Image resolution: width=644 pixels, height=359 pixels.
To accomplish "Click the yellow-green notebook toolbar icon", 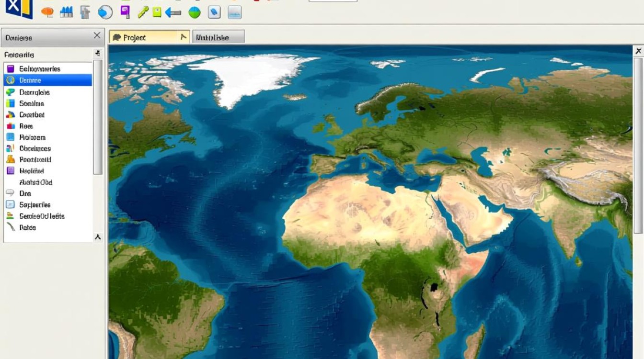I will pyautogui.click(x=157, y=12).
